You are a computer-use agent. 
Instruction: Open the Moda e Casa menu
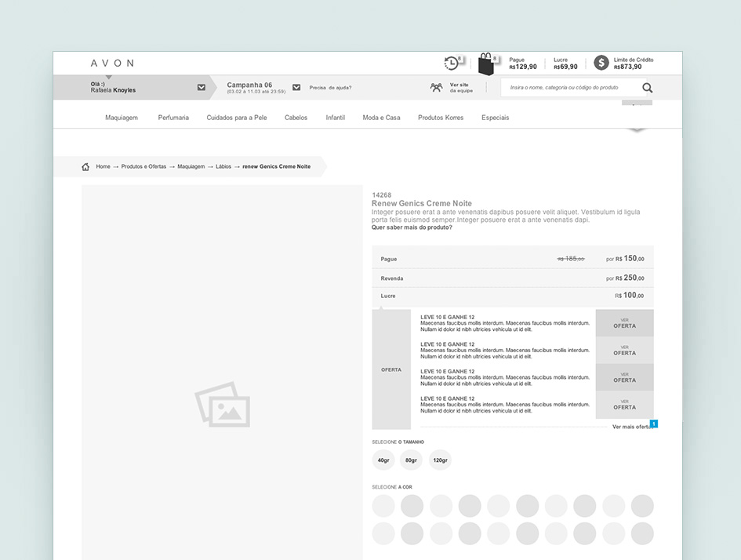(381, 118)
